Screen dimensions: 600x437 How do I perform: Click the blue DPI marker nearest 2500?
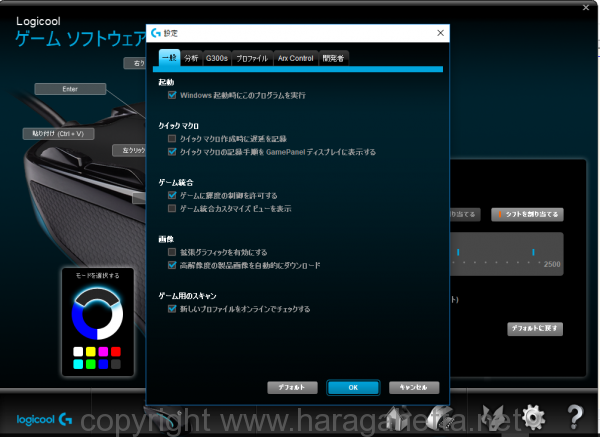533,252
